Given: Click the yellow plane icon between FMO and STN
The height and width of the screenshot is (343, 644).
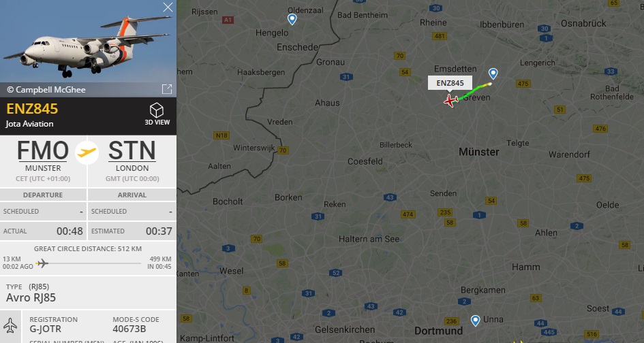Looking at the screenshot, I should pyautogui.click(x=87, y=152).
